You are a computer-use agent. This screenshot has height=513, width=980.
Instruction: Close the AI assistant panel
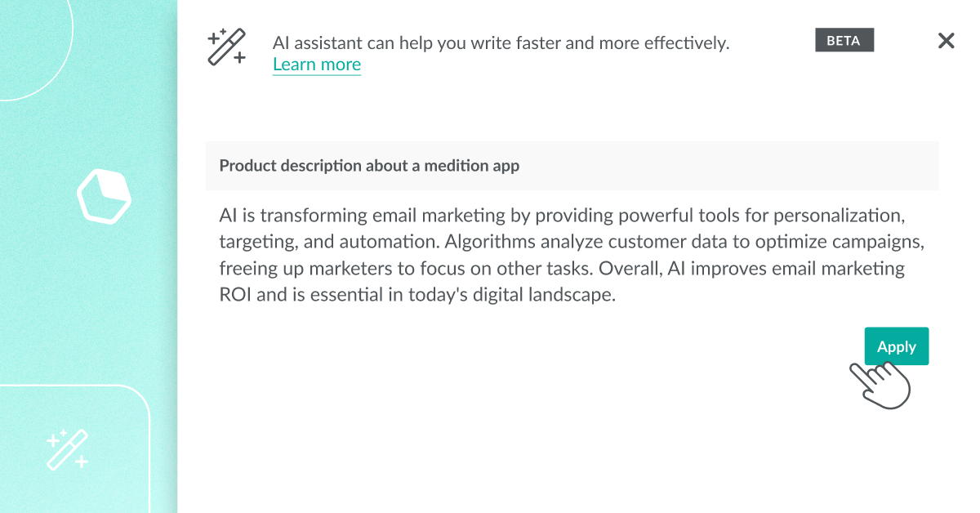(946, 41)
